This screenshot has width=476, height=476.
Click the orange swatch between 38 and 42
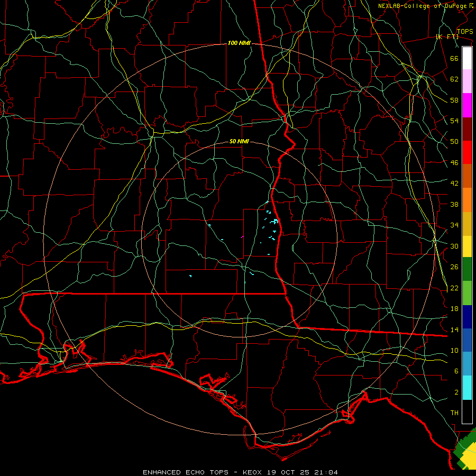[467, 200]
